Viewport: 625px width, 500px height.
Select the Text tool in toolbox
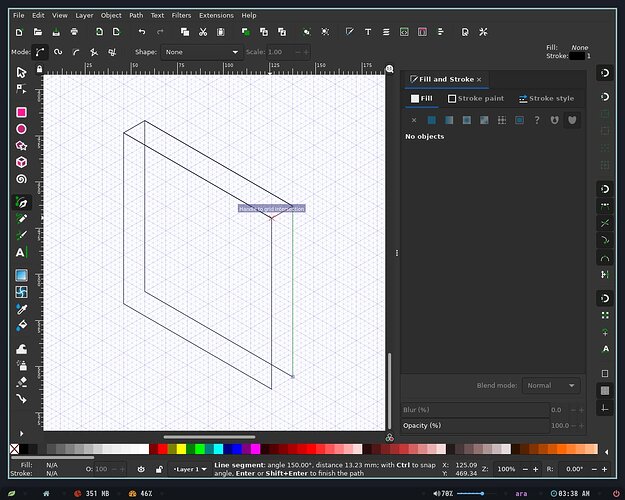coord(22,252)
